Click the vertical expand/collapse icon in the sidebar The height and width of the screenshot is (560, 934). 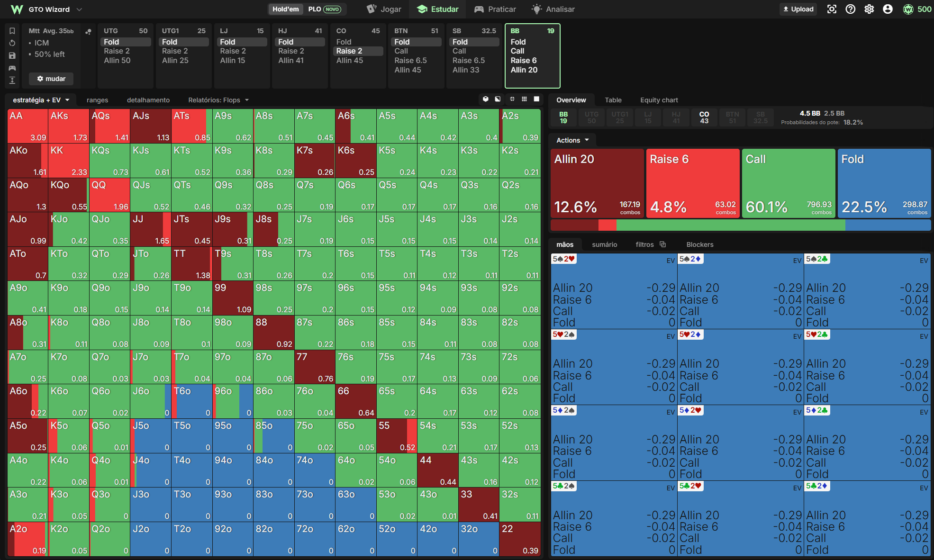point(12,80)
